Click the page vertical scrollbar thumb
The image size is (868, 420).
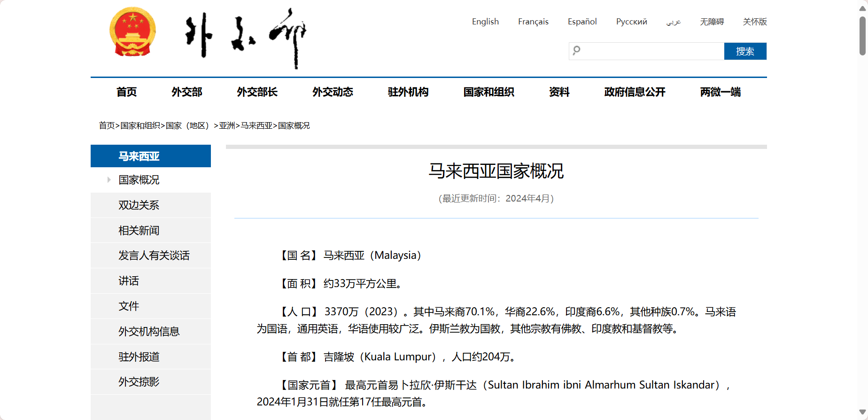coord(862,36)
